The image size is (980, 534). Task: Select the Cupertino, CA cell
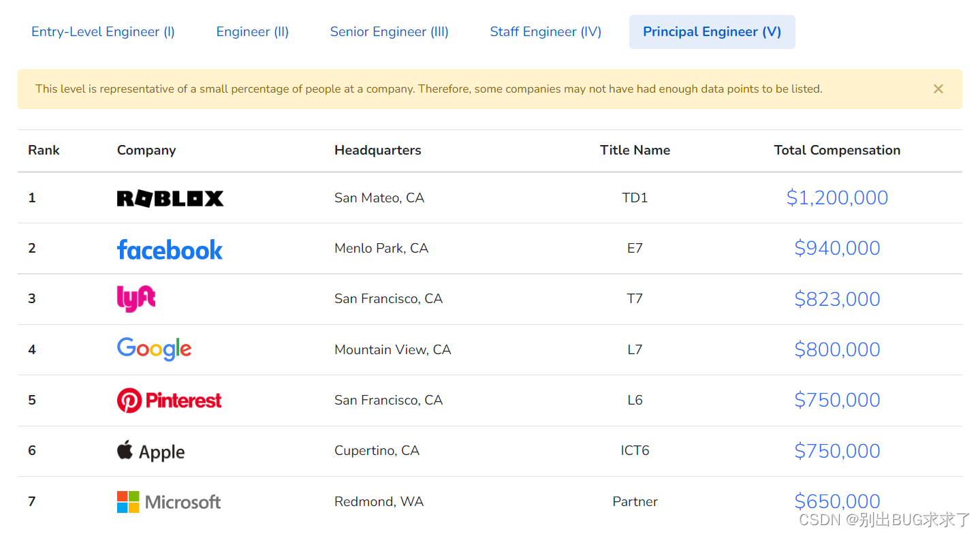coord(377,451)
